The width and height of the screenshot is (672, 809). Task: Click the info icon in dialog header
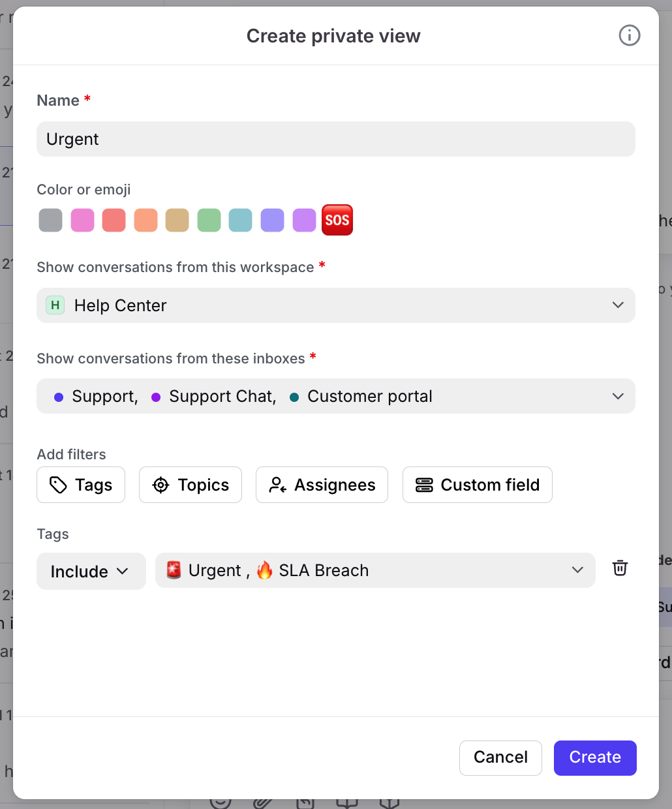(x=629, y=35)
